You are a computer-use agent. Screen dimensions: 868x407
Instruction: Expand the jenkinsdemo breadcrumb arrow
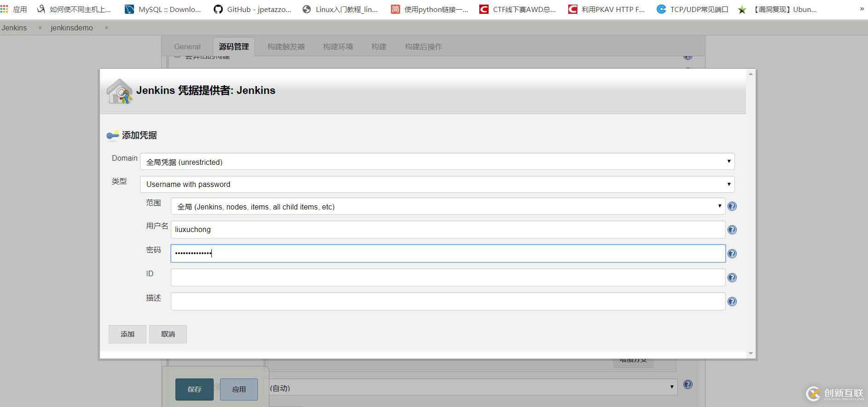(x=106, y=28)
